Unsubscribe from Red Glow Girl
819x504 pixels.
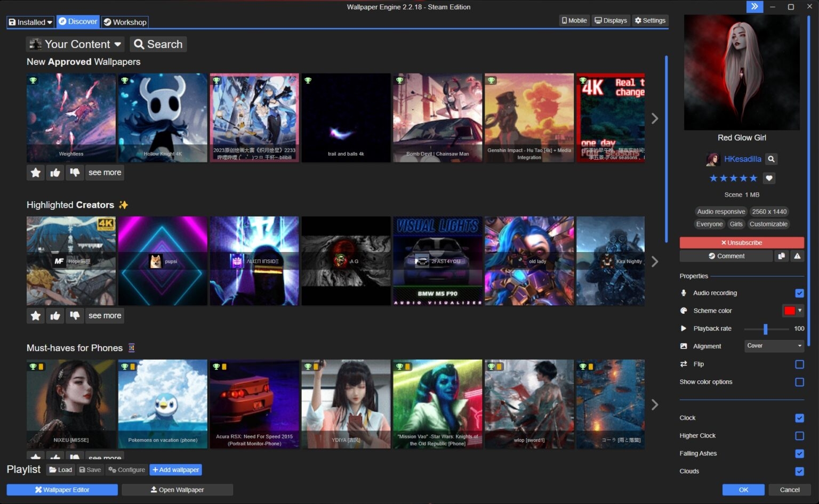[741, 242]
